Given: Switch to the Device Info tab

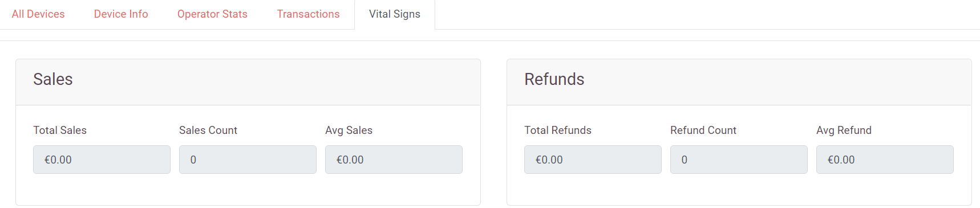Looking at the screenshot, I should point(121,14).
